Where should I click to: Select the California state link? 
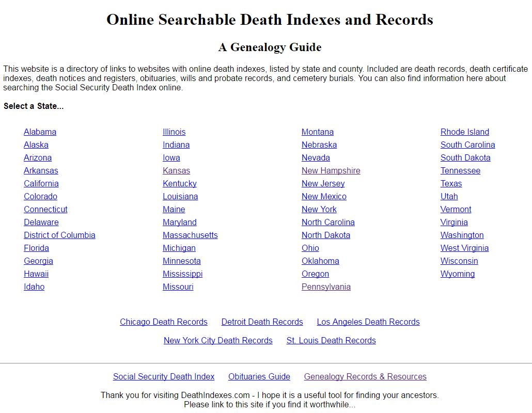coord(41,183)
